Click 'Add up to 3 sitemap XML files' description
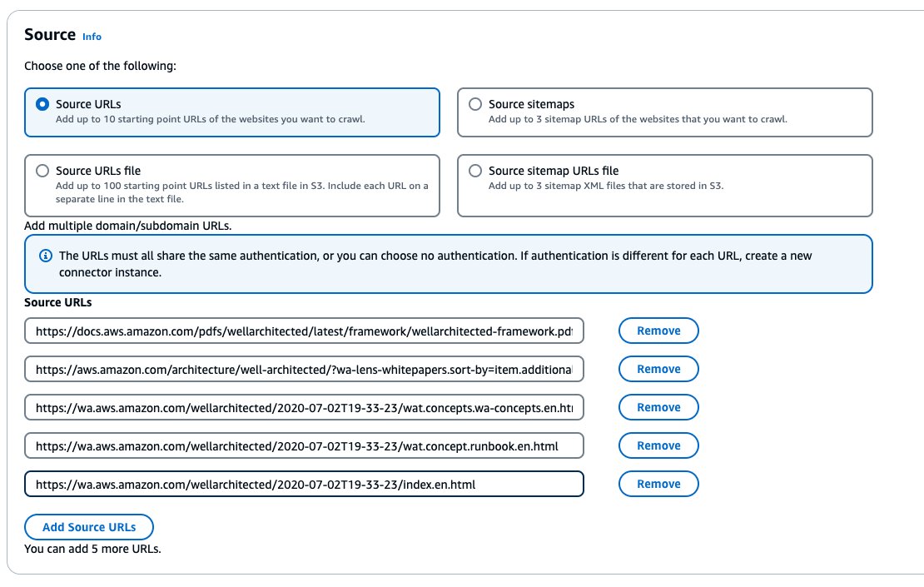 click(x=606, y=186)
